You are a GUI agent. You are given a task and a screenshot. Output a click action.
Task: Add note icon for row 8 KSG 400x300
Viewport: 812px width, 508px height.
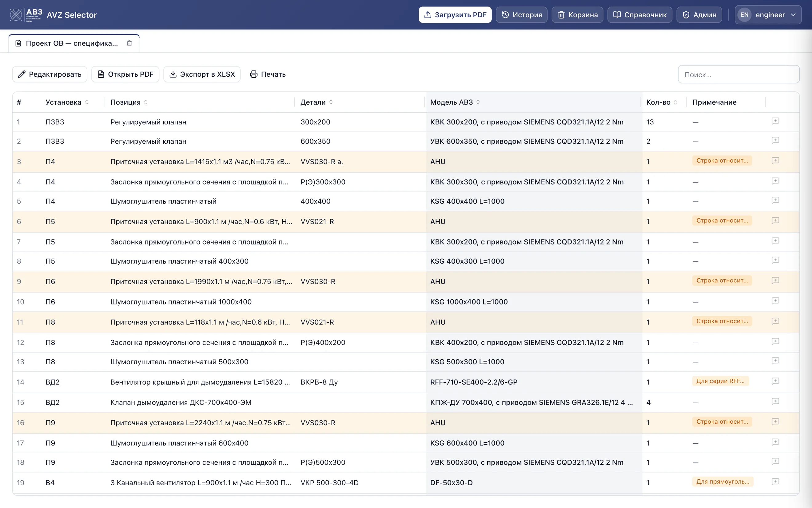(775, 260)
